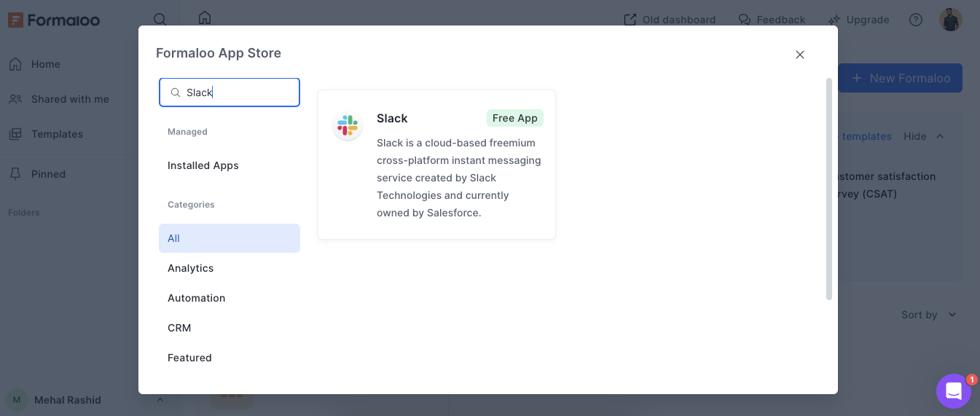Click the Feedback chat bubbles icon
The image size is (980, 416).
(x=745, y=20)
